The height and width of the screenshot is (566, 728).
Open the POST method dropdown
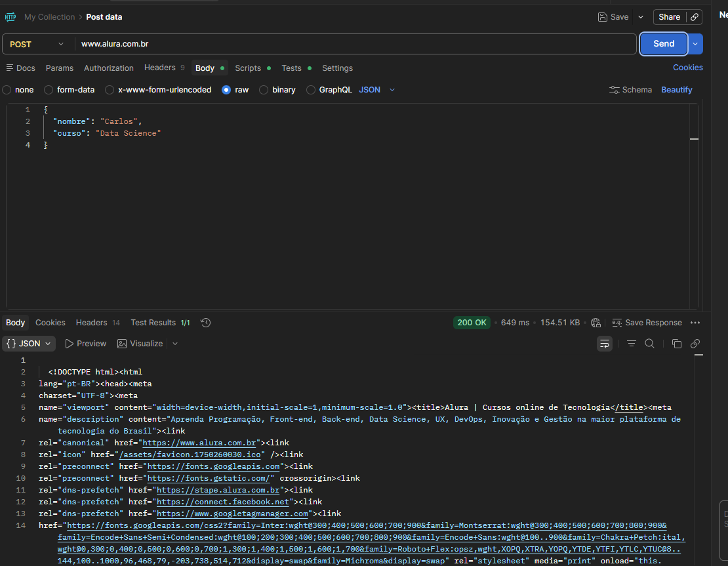38,44
